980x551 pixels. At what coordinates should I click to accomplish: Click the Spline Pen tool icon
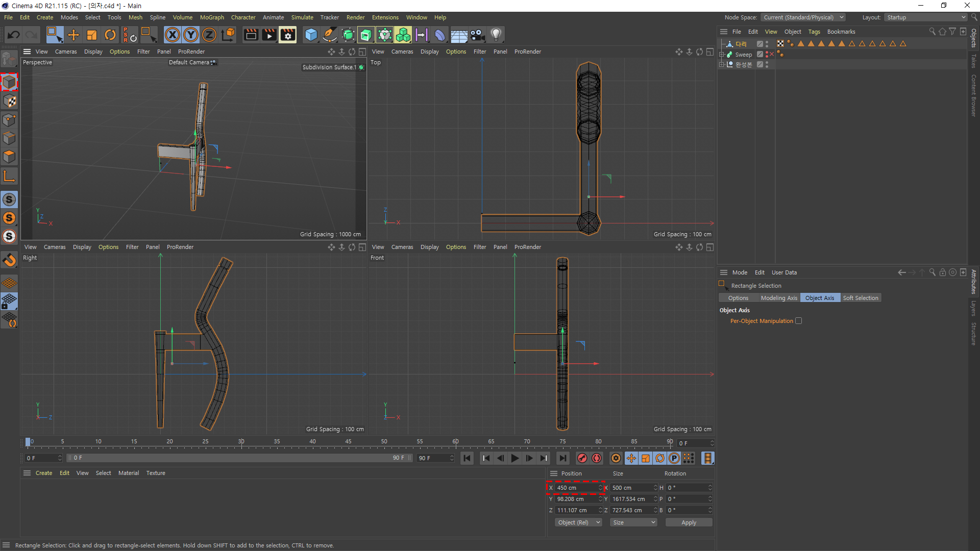(x=330, y=35)
